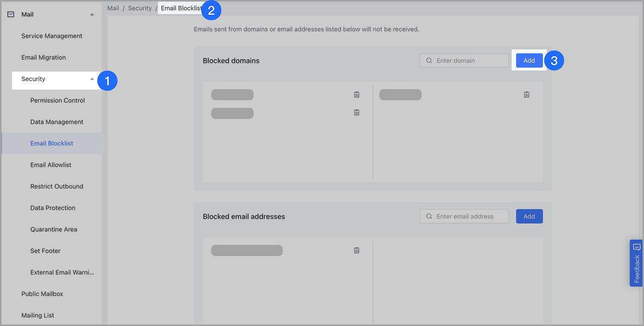Click the search magnifier in the domain field

(x=429, y=60)
